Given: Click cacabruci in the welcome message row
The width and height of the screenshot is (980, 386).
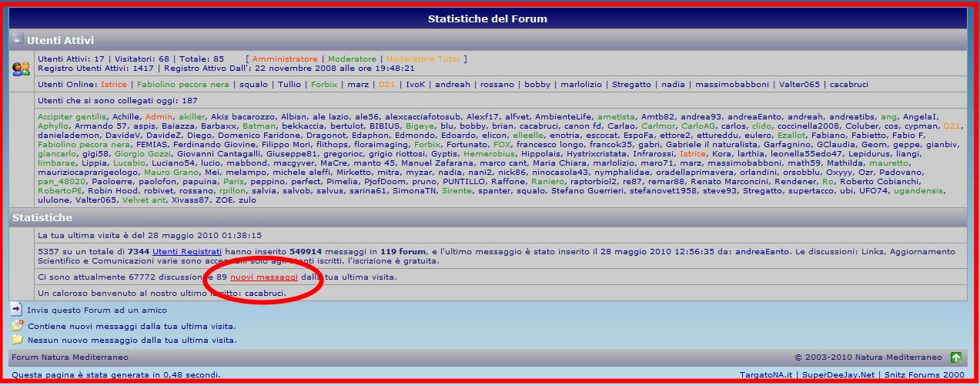Looking at the screenshot, I should click(264, 293).
